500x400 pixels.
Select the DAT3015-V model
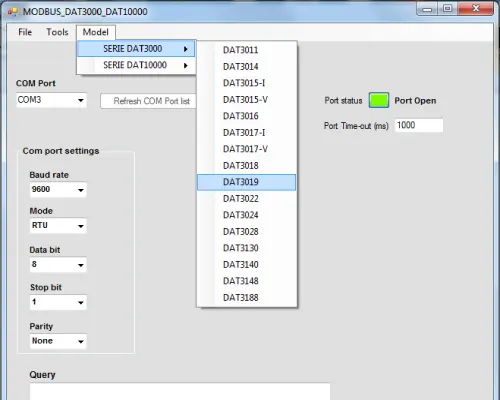246,100
